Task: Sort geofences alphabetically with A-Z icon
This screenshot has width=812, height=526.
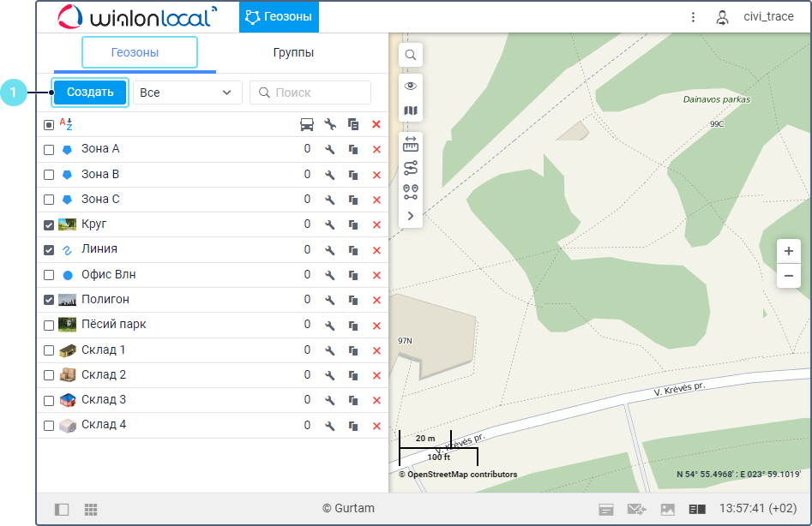Action: 66,124
